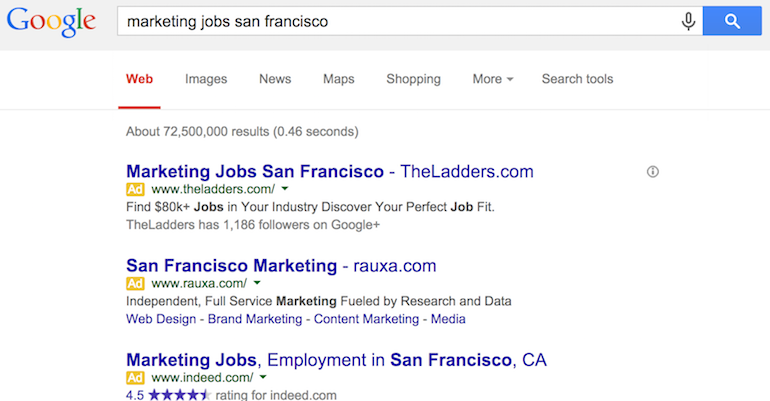Click the Google logo
Viewport: 770px width, 401px height.
point(50,22)
